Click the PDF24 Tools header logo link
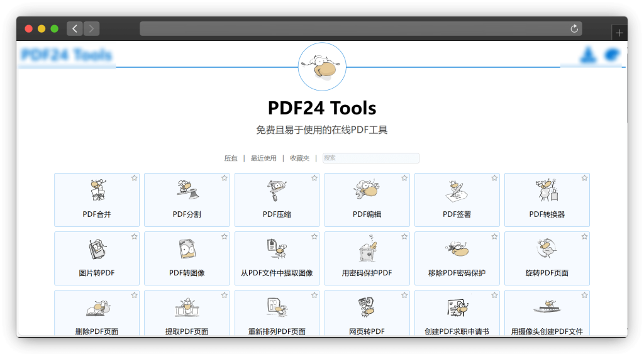The image size is (644, 354). pyautogui.click(x=67, y=55)
